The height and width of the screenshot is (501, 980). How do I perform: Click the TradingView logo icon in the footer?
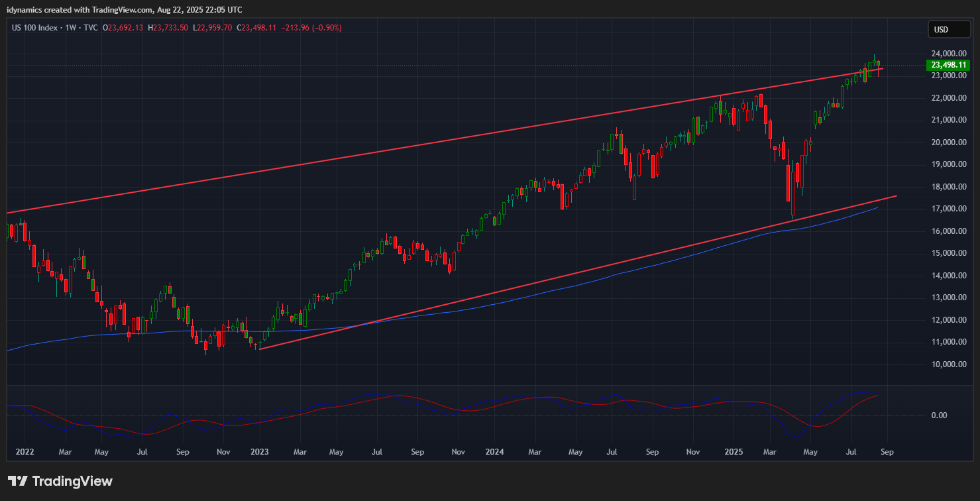coord(18,481)
